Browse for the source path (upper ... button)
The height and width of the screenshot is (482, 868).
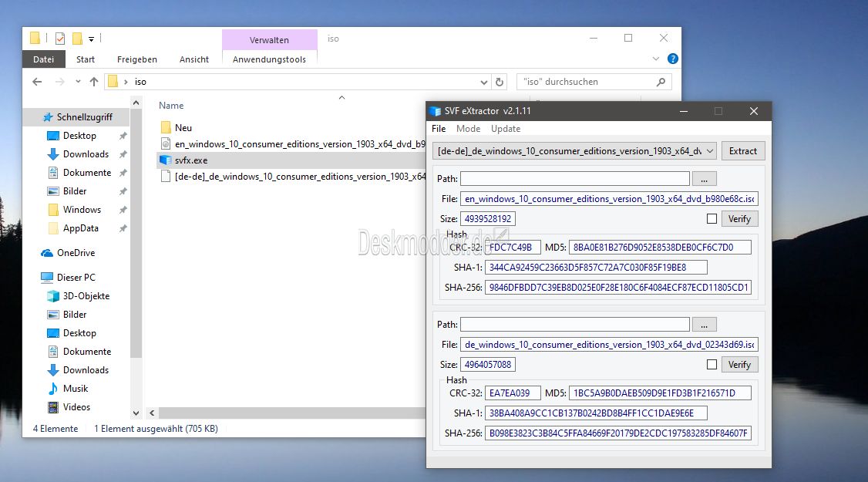(704, 179)
